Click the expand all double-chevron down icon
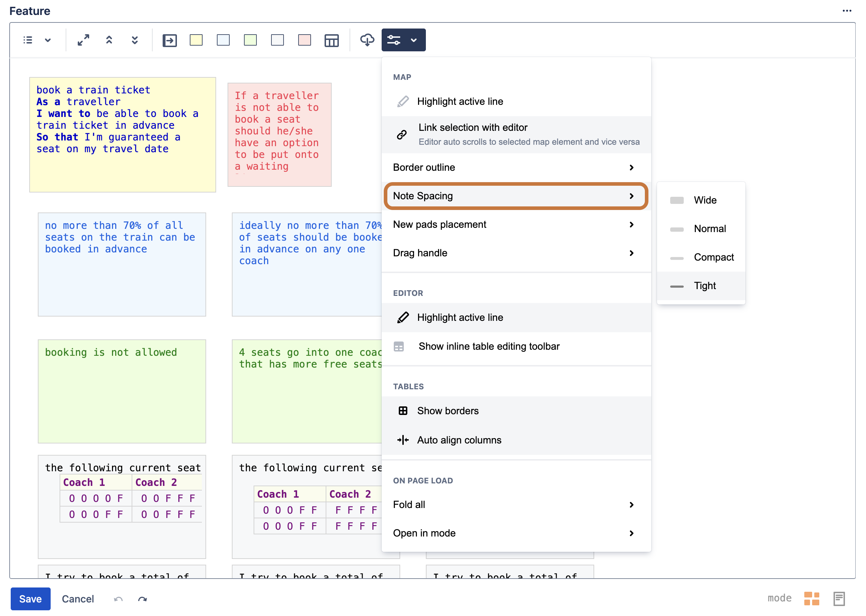This screenshot has width=866, height=616. click(135, 40)
